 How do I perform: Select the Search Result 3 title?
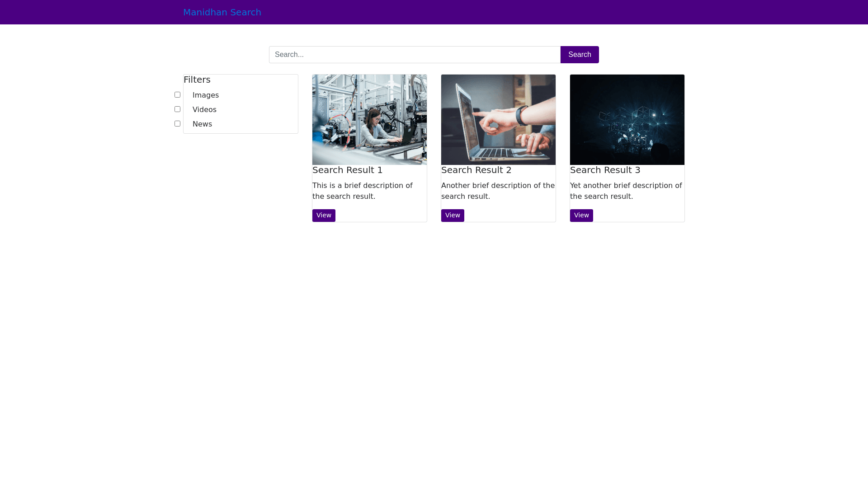click(x=605, y=170)
